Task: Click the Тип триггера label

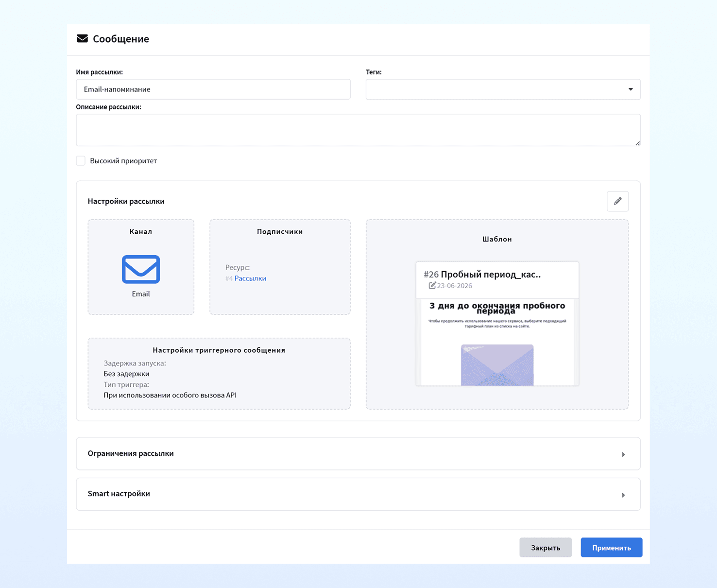Action: (x=126, y=384)
